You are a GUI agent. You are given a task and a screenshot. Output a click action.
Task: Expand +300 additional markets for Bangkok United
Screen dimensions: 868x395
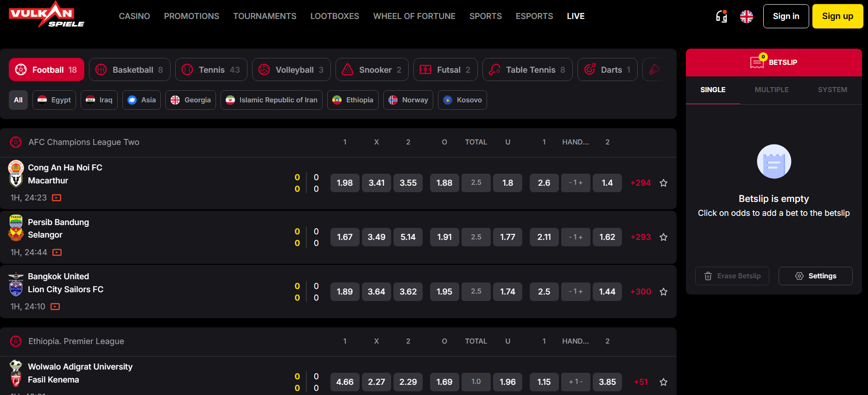point(640,292)
